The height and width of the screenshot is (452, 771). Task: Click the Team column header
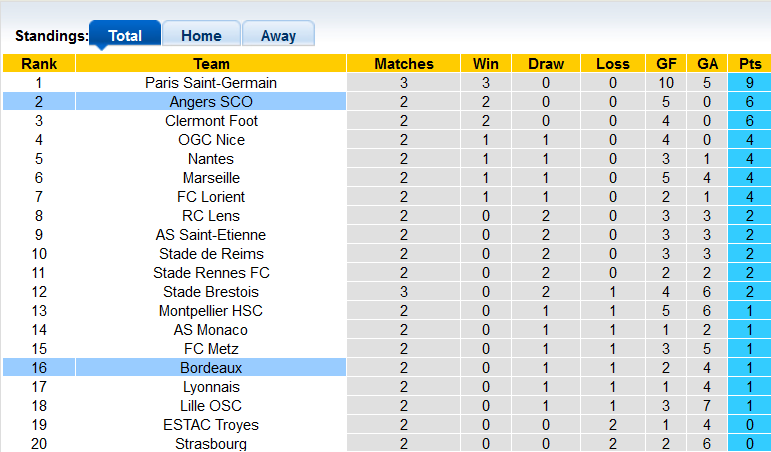coord(211,64)
